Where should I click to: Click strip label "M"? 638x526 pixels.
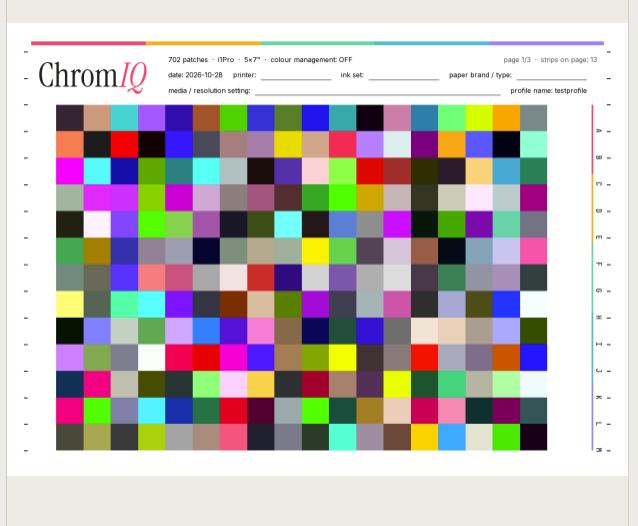point(599,450)
